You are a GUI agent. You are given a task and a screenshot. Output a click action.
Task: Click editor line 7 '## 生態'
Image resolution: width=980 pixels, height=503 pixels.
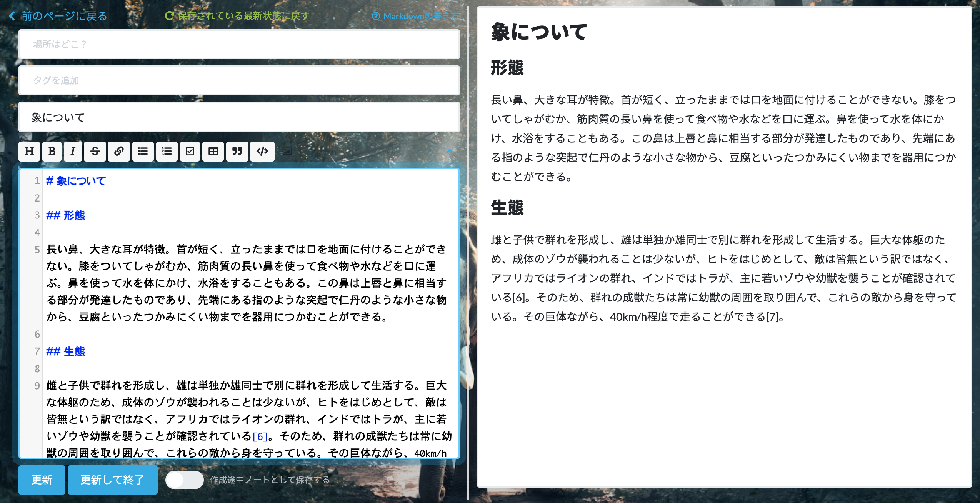click(x=65, y=351)
